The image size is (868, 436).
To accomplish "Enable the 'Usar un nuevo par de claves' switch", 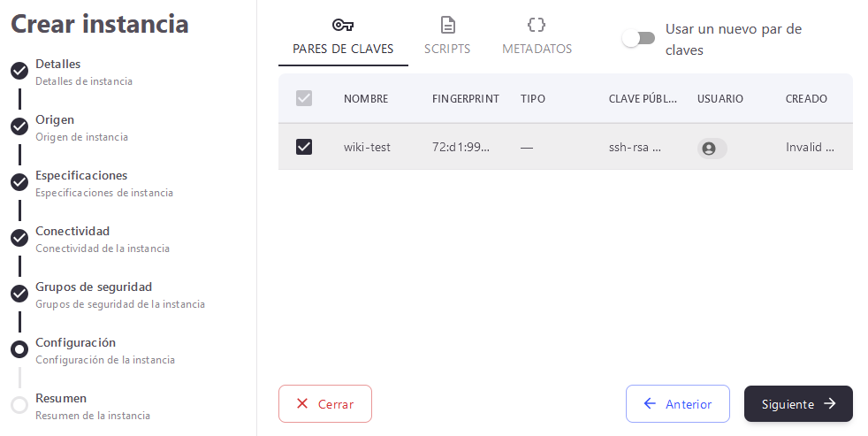I will click(x=638, y=38).
